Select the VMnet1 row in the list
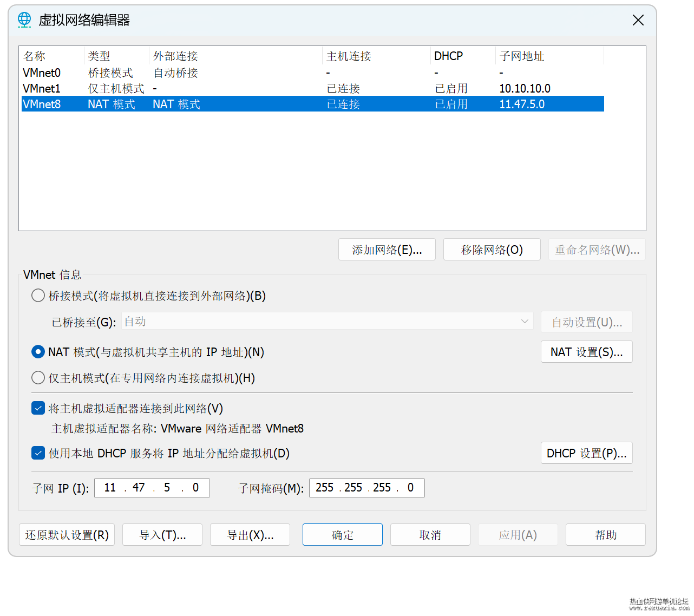694x616 pixels. coord(313,88)
